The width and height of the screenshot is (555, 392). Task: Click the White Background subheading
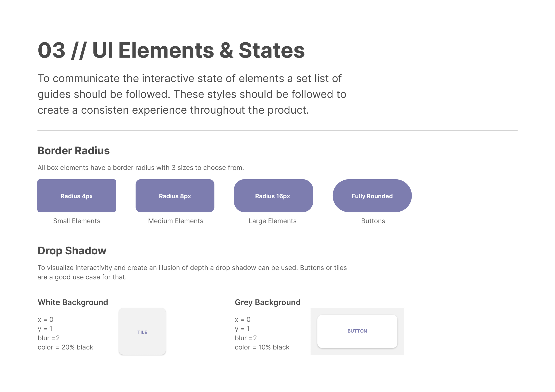pyautogui.click(x=73, y=302)
